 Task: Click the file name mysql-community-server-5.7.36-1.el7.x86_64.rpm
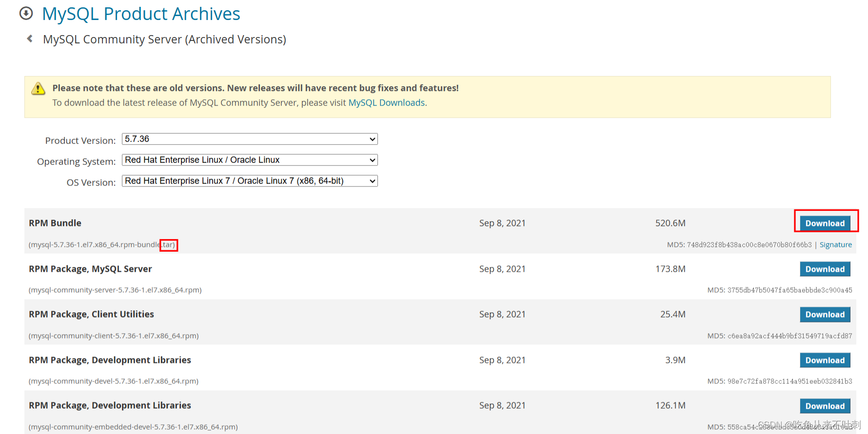click(x=115, y=290)
